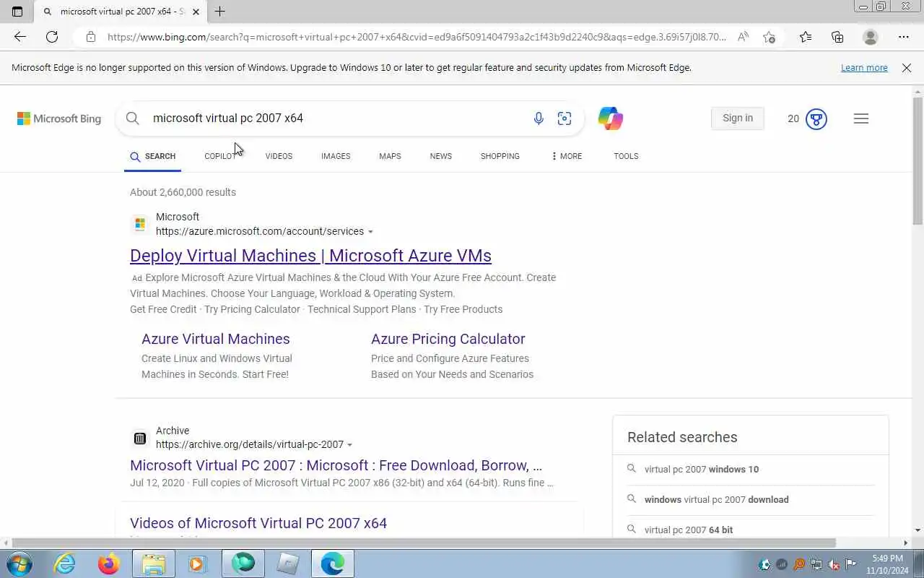Switch to the SHOPPING tab

coord(500,156)
